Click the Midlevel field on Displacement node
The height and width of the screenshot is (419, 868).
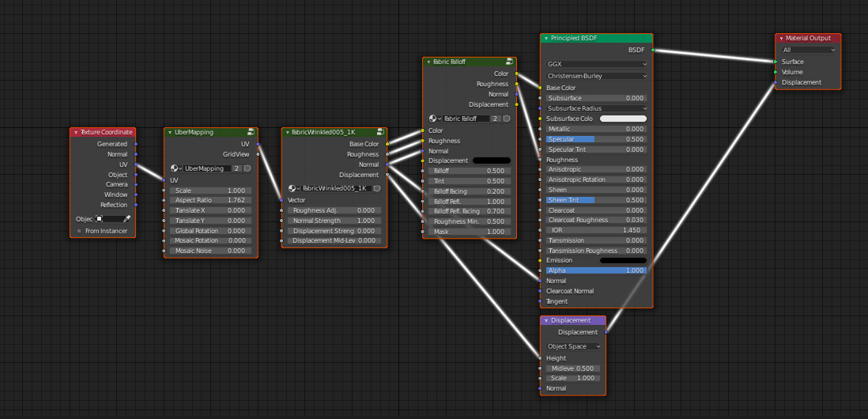tap(573, 368)
